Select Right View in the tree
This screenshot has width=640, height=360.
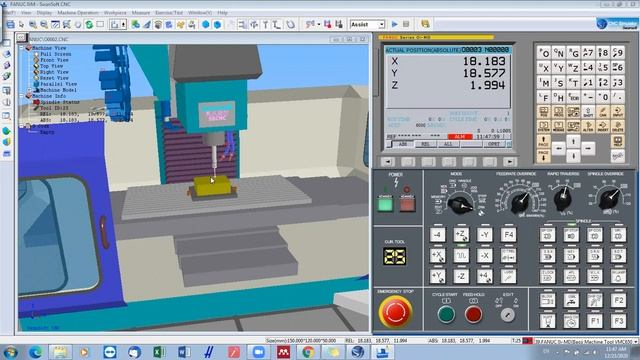pyautogui.click(x=54, y=72)
